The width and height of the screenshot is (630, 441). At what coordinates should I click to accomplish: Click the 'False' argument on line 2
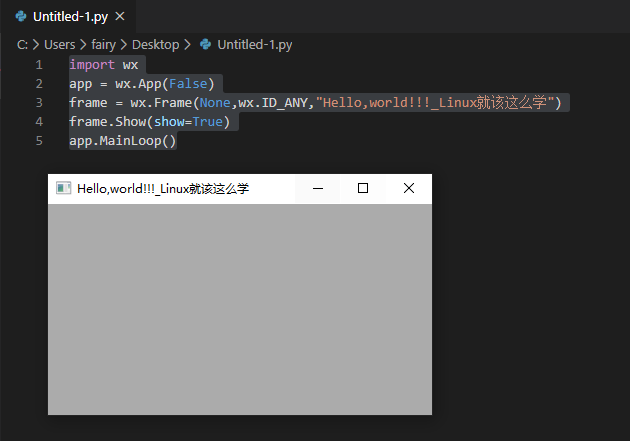(x=188, y=84)
